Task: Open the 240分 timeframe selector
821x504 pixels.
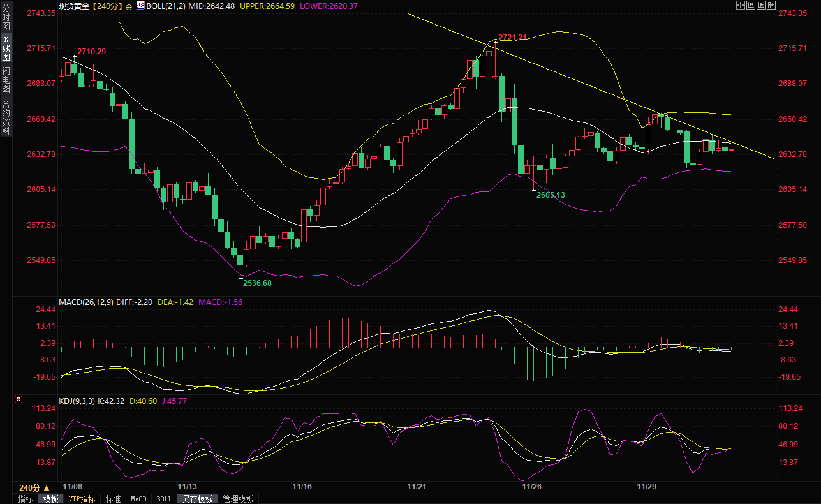Action: 34,487
